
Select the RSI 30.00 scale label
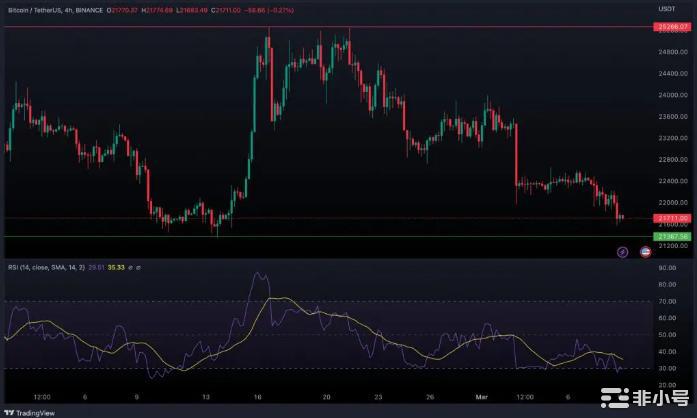tap(667, 369)
